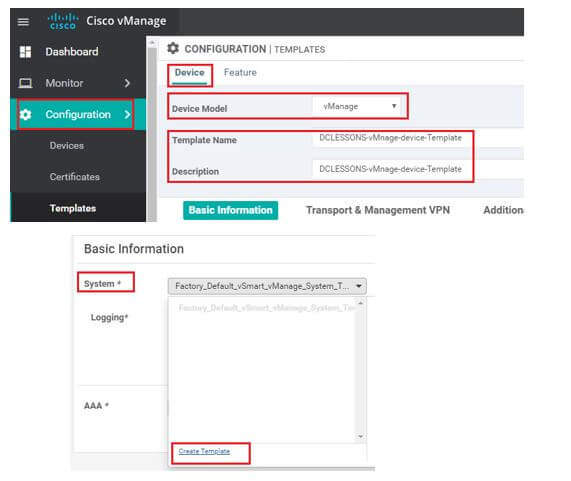This screenshot has height=481, width=571.
Task: Click the dropdown list scrollbar down arrow
Action: [x=361, y=436]
